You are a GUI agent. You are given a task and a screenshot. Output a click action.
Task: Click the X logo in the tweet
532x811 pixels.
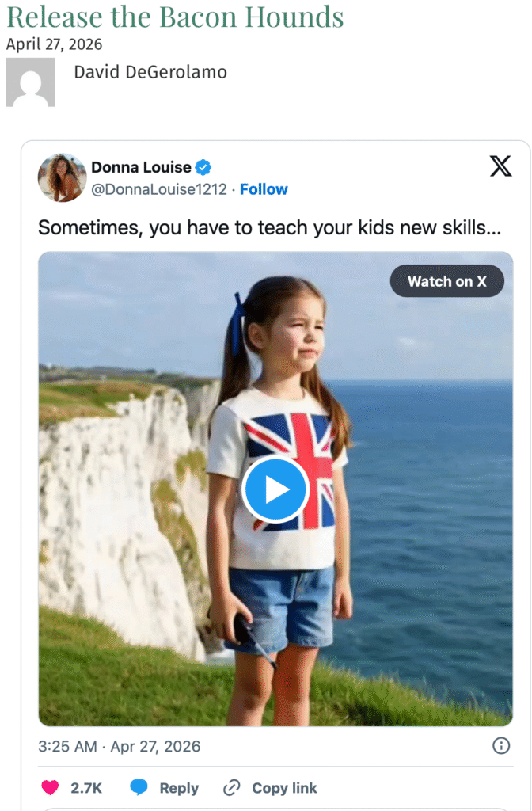tap(500, 166)
